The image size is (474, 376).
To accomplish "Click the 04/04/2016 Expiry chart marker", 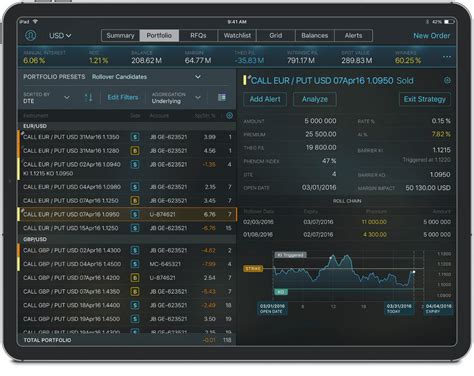I will click(x=438, y=309).
